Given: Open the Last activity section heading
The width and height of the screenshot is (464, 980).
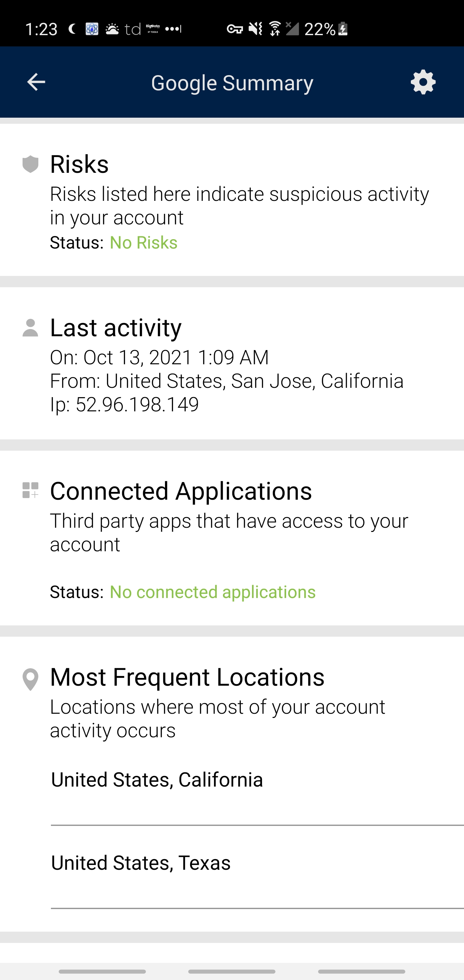Looking at the screenshot, I should 116,328.
